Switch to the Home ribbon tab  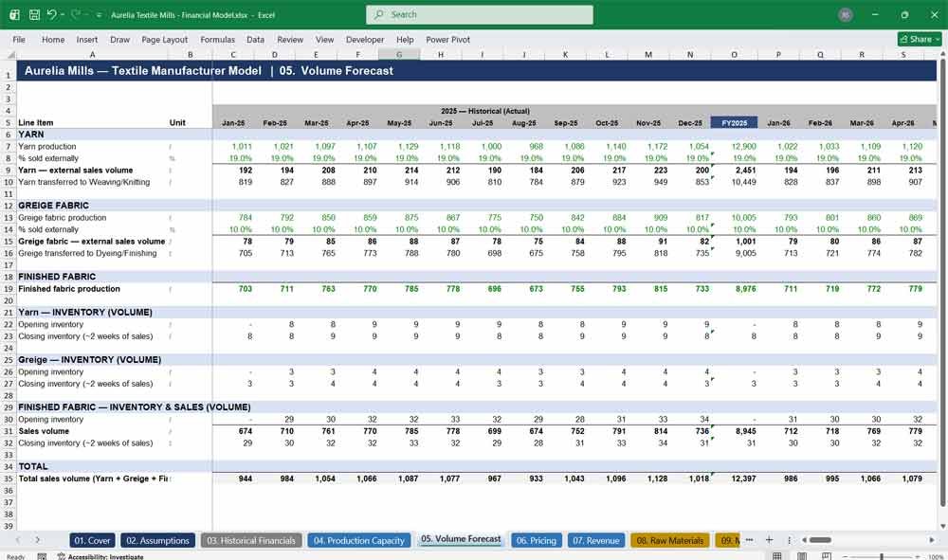[53, 39]
